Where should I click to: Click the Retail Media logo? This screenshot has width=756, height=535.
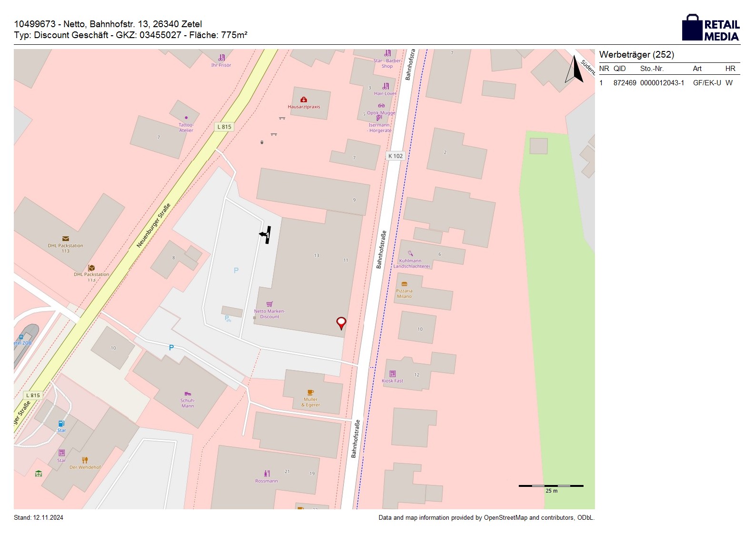click(710, 28)
